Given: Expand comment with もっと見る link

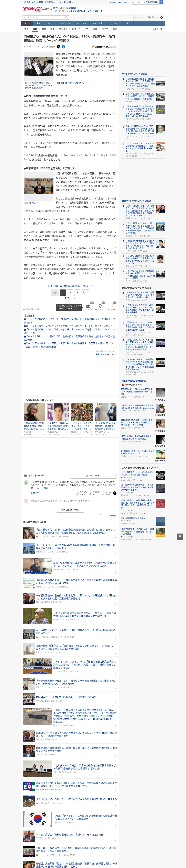Looking at the screenshot, I should pyautogui.click(x=43, y=488).
